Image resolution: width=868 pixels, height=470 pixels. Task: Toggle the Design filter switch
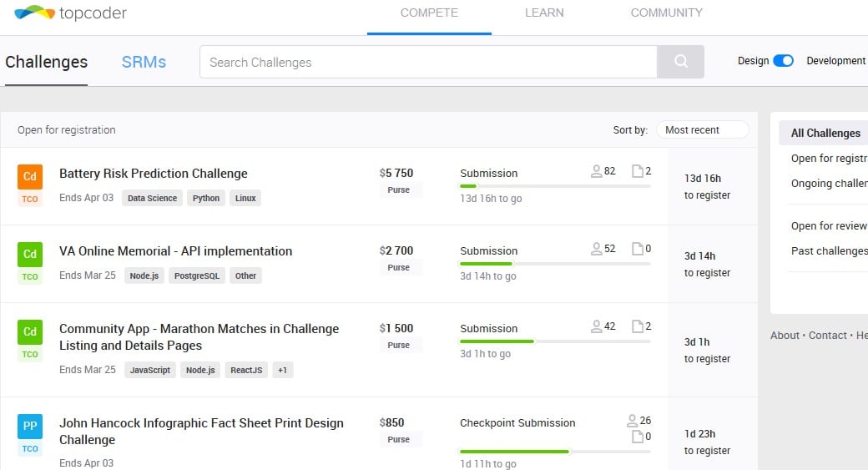click(x=783, y=61)
